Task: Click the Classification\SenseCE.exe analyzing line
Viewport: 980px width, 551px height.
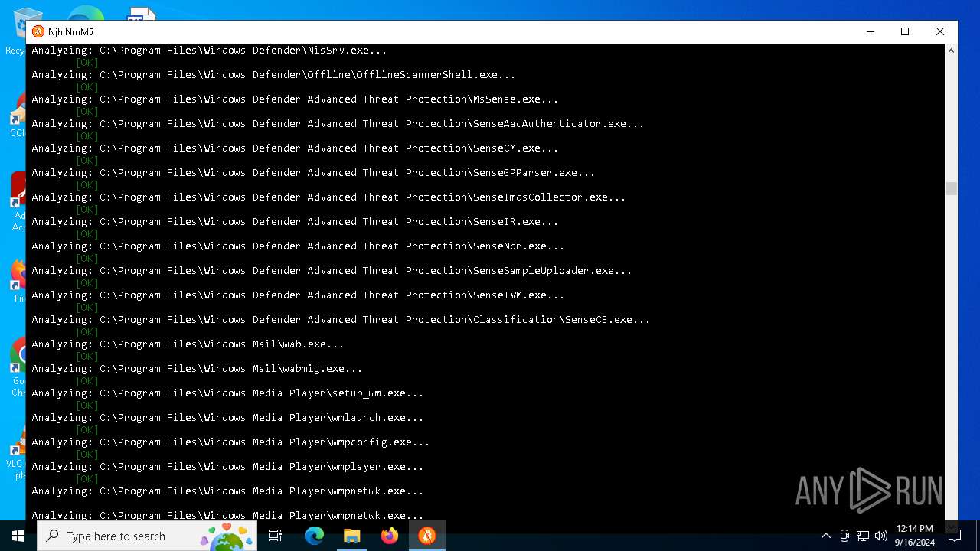Action: (341, 320)
